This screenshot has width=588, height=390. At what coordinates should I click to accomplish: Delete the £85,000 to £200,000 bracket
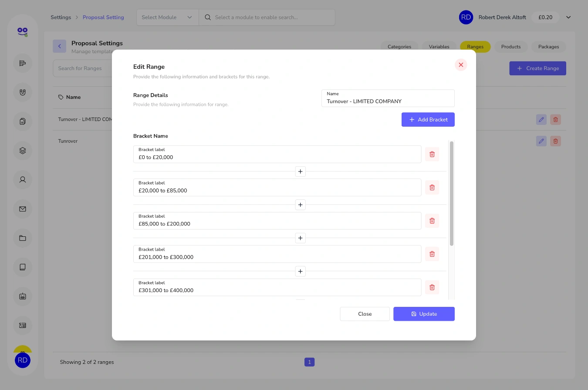pyautogui.click(x=432, y=221)
